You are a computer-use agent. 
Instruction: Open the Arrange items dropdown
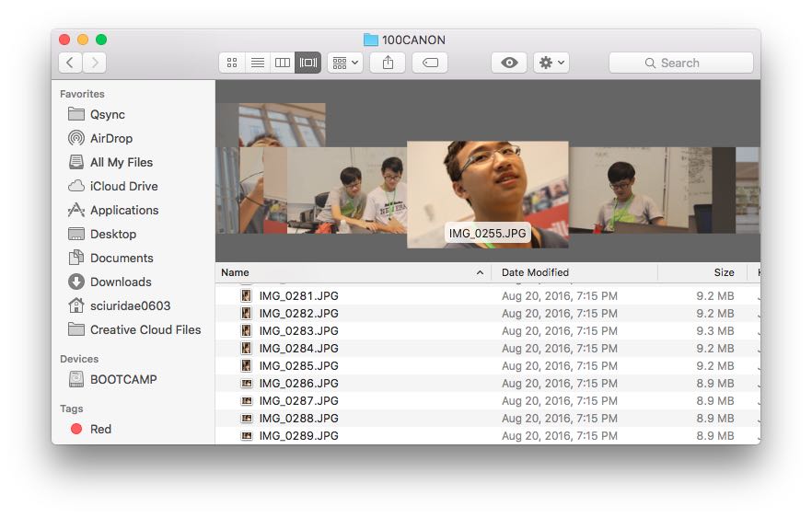(x=345, y=63)
